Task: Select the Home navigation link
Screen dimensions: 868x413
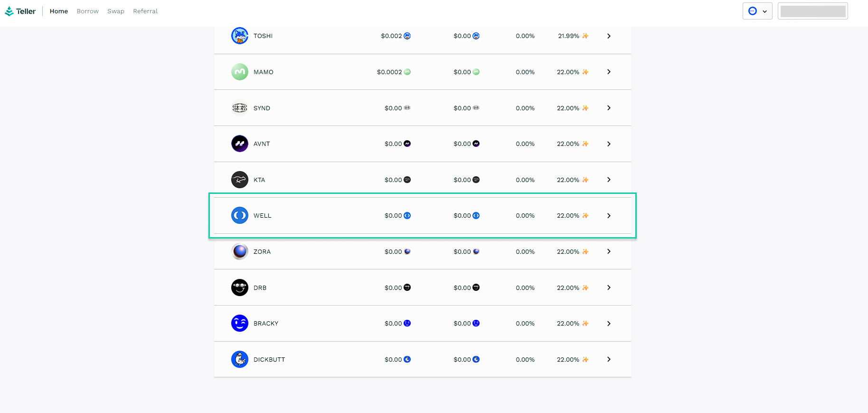Action: tap(59, 11)
